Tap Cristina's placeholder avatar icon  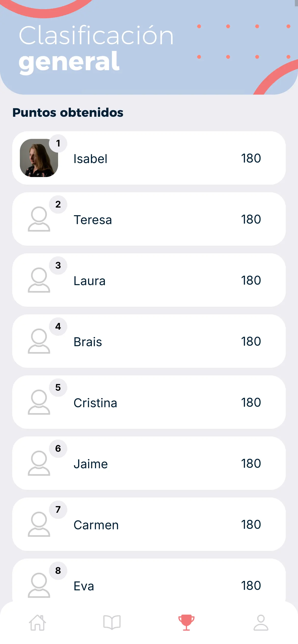(39, 402)
